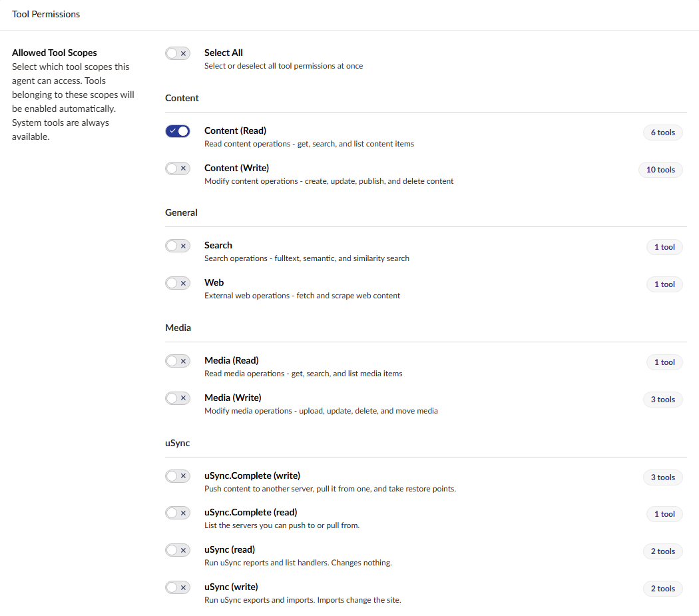The height and width of the screenshot is (616, 699).
Task: Switch on the uSync (read) toggle
Action: pyautogui.click(x=178, y=551)
